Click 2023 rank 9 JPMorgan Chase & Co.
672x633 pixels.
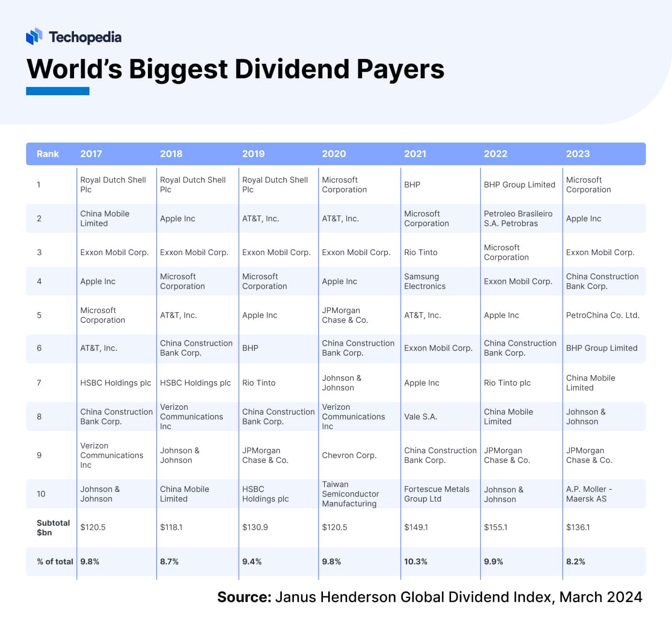tap(589, 455)
